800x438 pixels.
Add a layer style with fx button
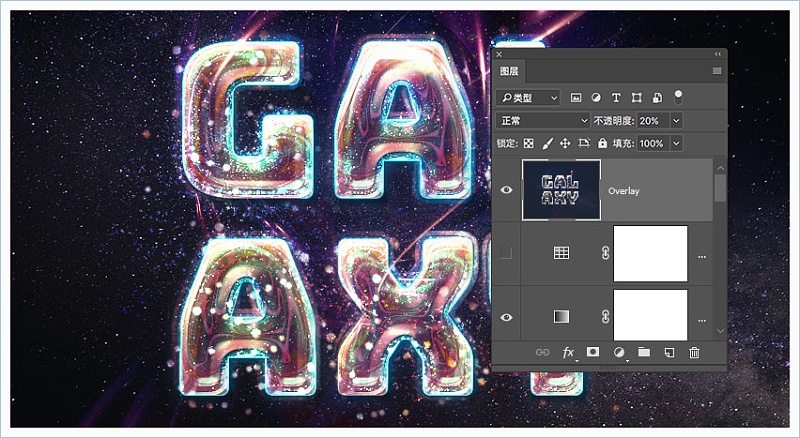(568, 352)
